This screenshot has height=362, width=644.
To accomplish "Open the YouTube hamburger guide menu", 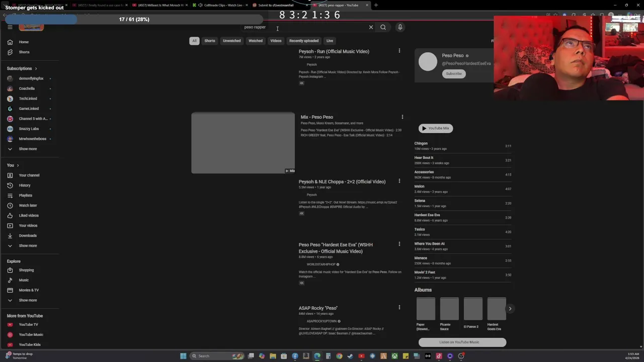I will click(x=10, y=27).
